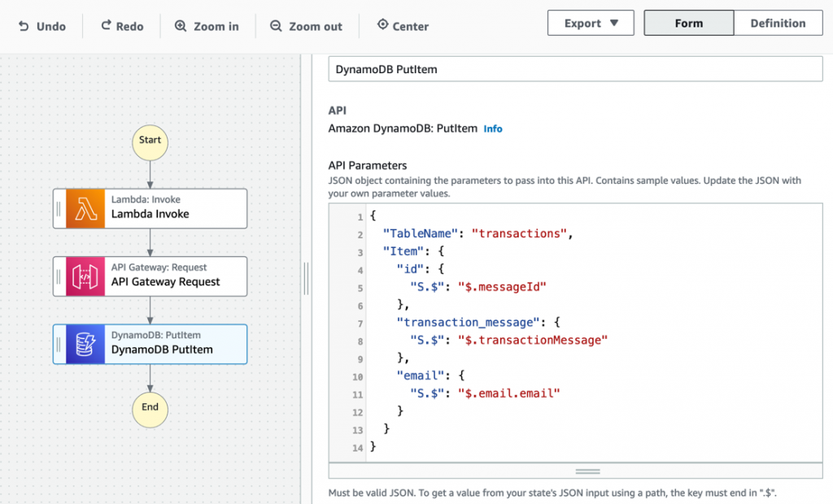Click line number 14 in editor

click(x=358, y=448)
